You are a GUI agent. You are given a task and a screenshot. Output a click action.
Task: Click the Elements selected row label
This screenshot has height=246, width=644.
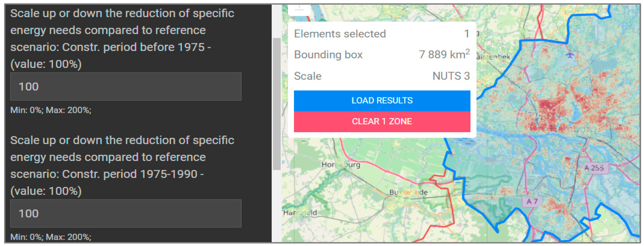click(340, 34)
